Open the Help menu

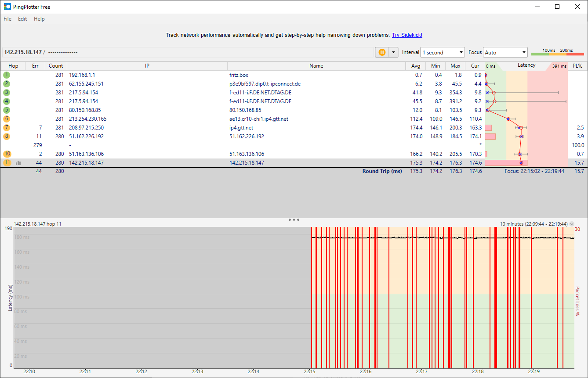click(x=39, y=19)
